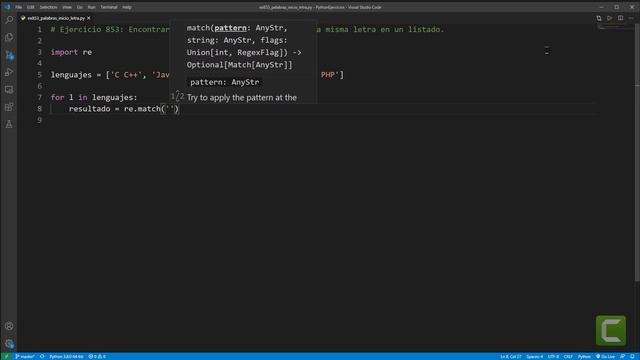Click Synchronize Changes icon in status bar

(x=42, y=356)
